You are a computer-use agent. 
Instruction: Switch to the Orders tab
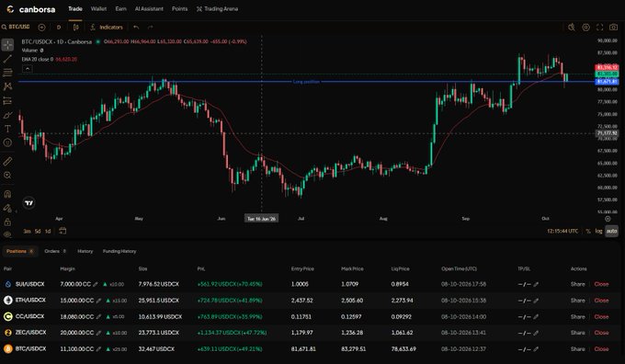(x=55, y=251)
